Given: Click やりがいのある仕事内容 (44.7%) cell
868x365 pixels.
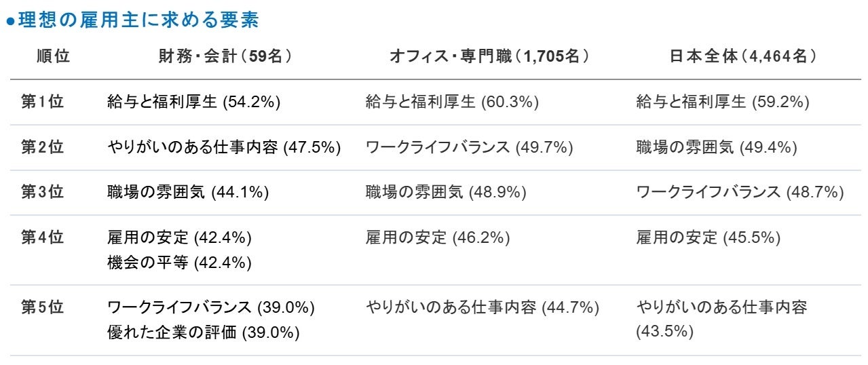Looking at the screenshot, I should [482, 307].
